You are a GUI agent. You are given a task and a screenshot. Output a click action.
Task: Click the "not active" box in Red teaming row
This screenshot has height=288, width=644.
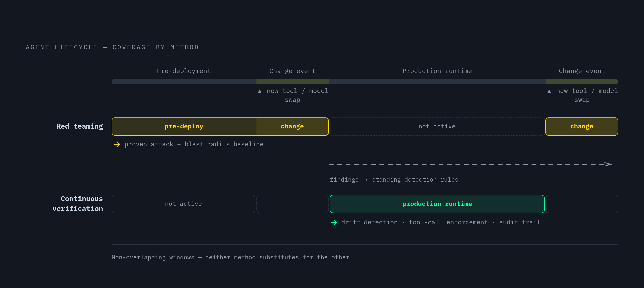tap(437, 126)
